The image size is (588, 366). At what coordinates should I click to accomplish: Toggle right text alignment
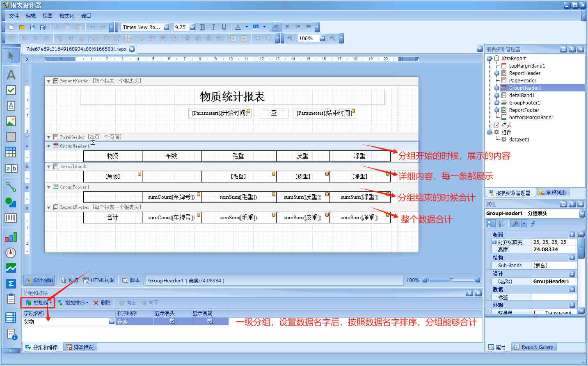[x=298, y=27]
